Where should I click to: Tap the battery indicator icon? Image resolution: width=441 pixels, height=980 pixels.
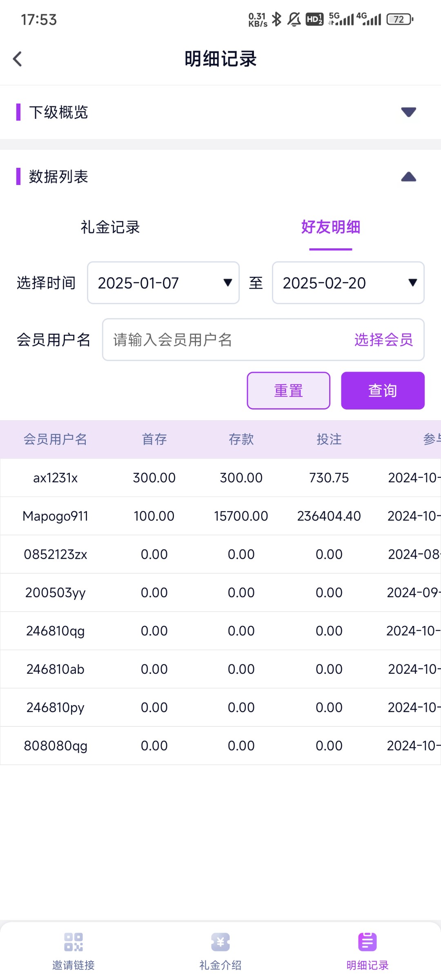(x=400, y=19)
